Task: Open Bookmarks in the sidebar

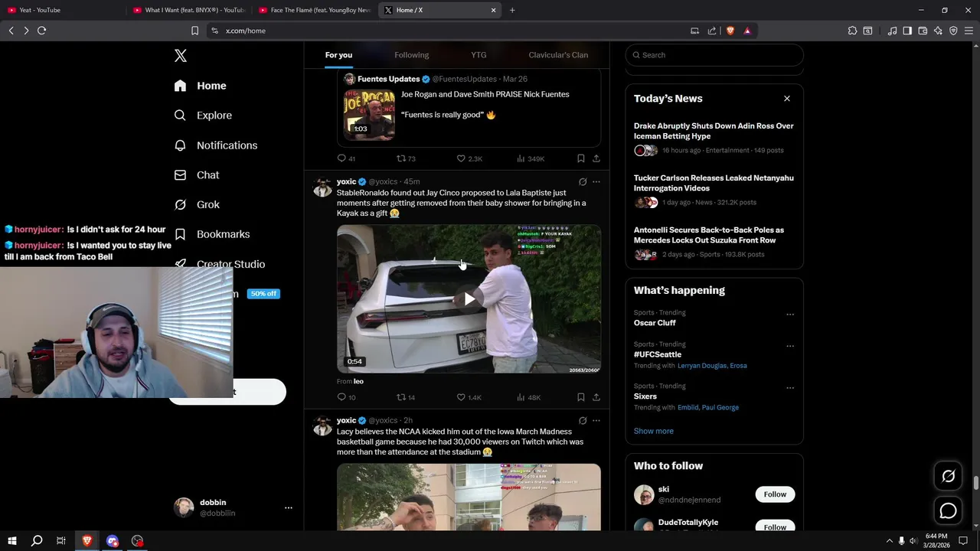Action: click(212, 234)
